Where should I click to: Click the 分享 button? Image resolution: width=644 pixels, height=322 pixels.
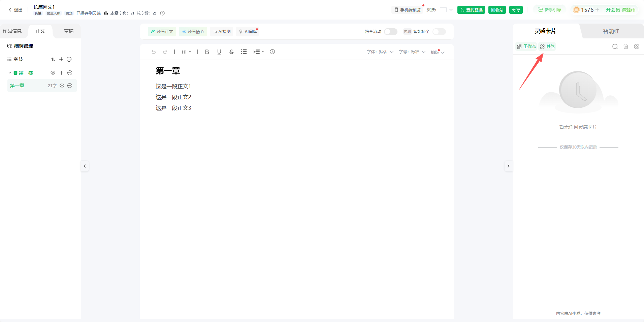tap(516, 10)
